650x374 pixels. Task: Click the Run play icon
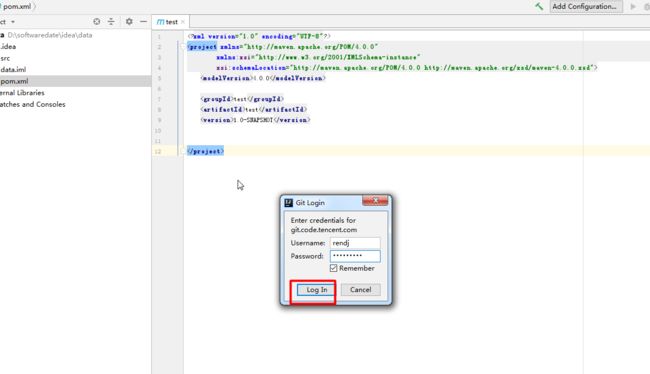(x=633, y=7)
